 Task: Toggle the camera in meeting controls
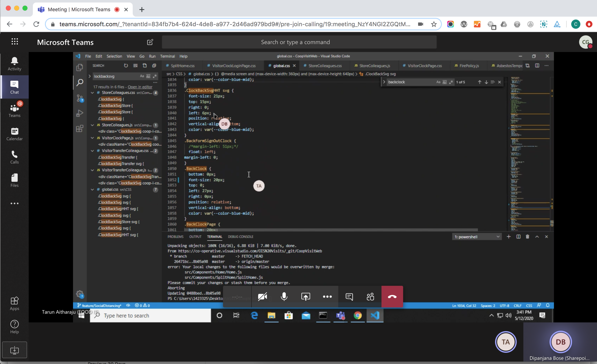(x=262, y=297)
